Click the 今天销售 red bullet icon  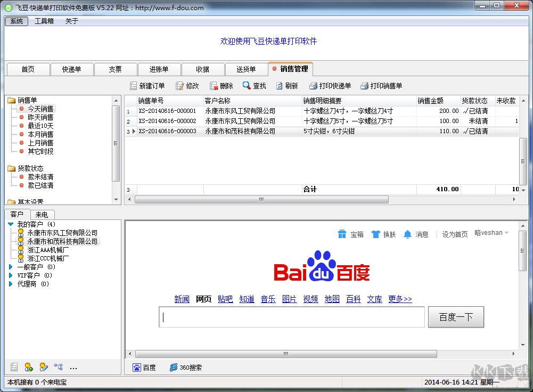(21, 109)
